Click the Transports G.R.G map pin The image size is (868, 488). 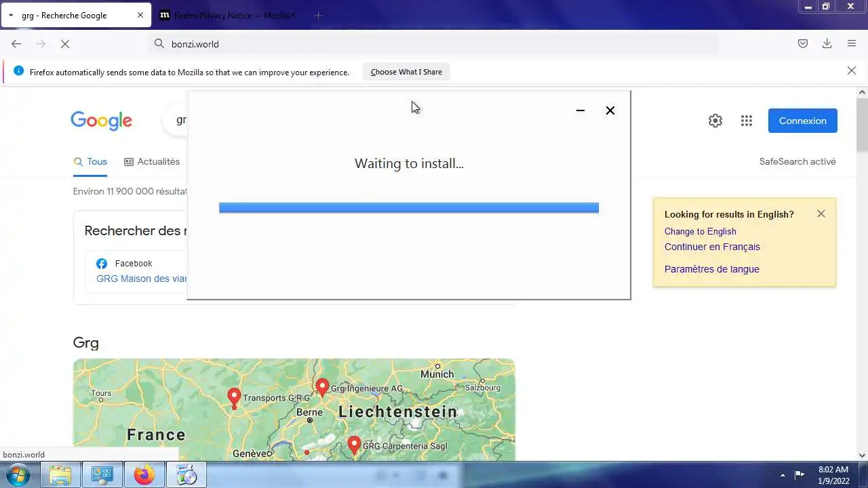pos(234,398)
